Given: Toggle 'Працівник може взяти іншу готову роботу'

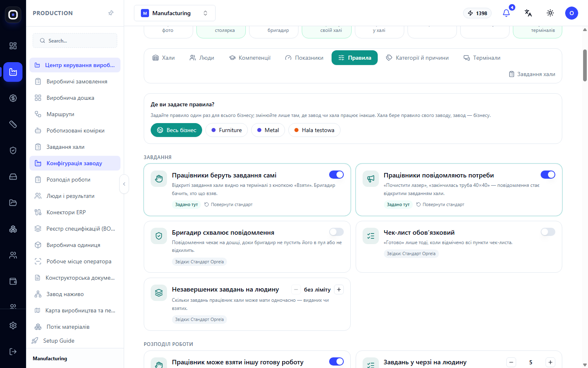Looking at the screenshot, I should (336, 361).
